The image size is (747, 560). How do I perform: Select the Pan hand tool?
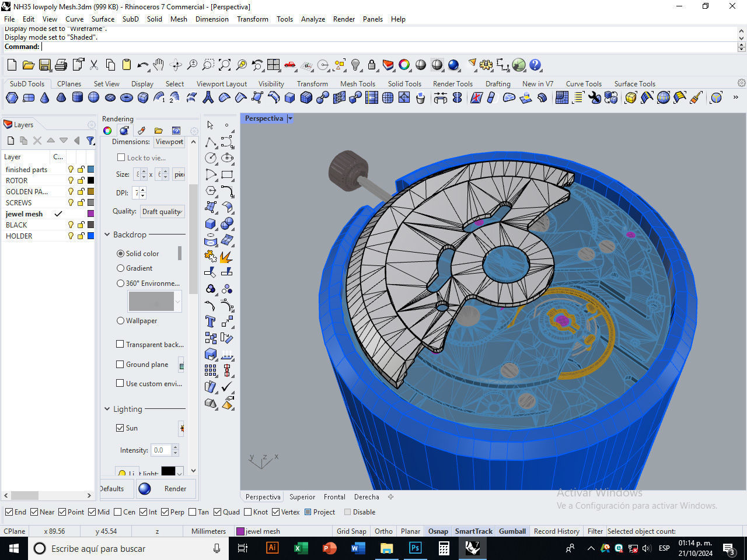click(x=159, y=65)
